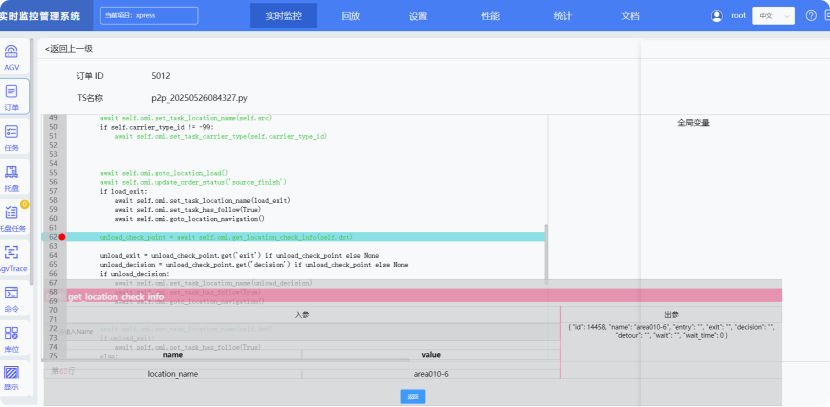830x407 pixels.
Task: Click the sidebar vertical scrollbar
Action: click(31, 159)
